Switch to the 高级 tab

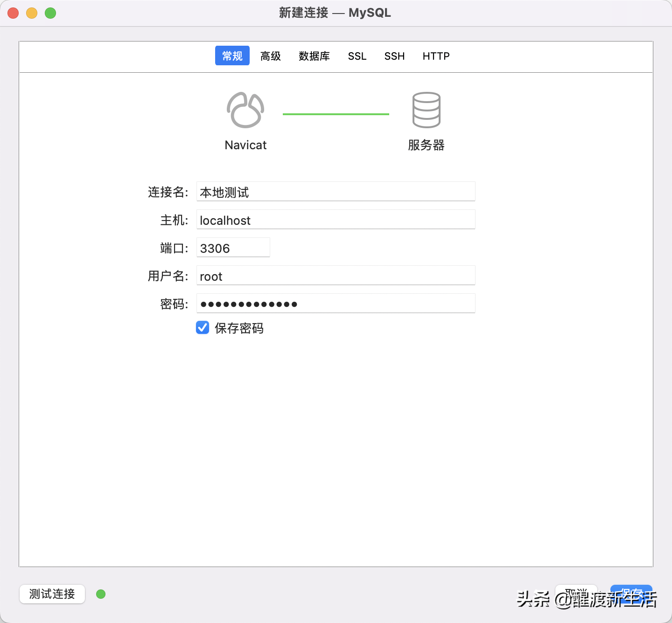[270, 56]
